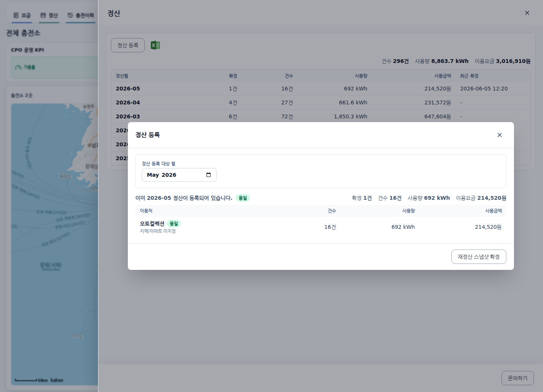Click the kakao map logo
This screenshot has height=392, width=543.
pos(57,380)
